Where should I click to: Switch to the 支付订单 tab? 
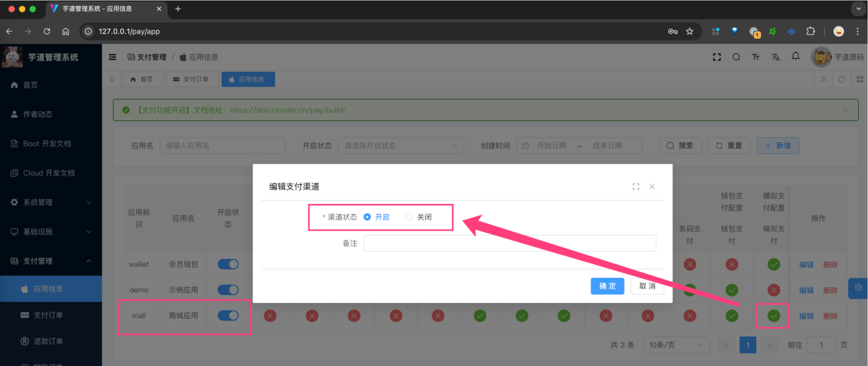tap(191, 79)
